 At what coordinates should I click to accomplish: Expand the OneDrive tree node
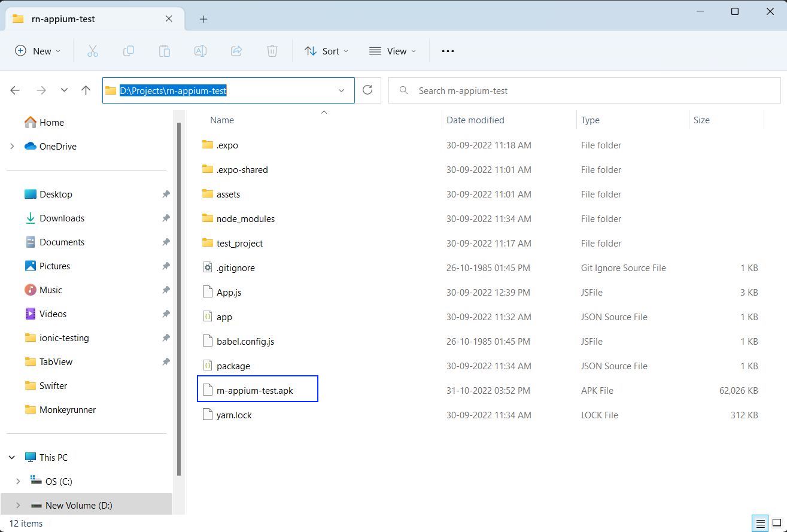(x=12, y=147)
